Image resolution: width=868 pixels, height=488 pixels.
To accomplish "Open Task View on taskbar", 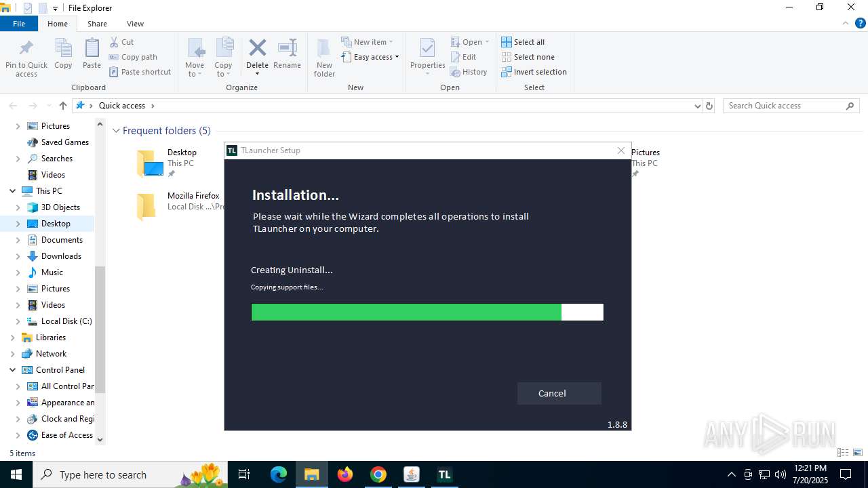I will 244,474.
